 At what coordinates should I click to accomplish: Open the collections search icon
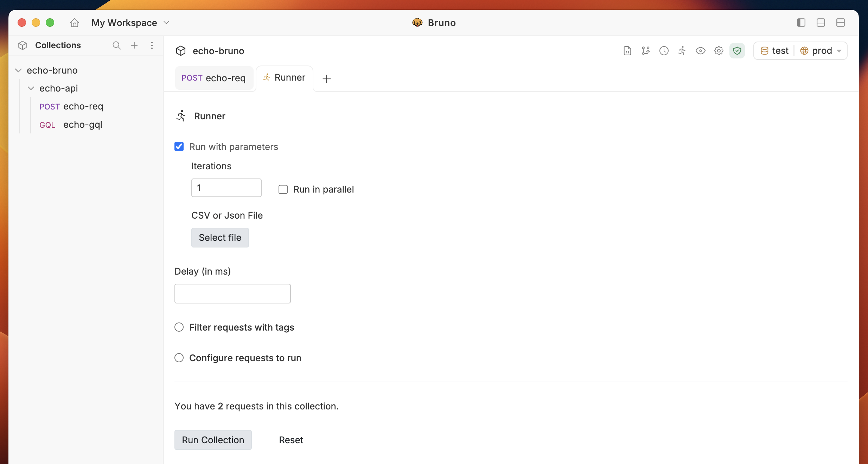click(x=116, y=45)
